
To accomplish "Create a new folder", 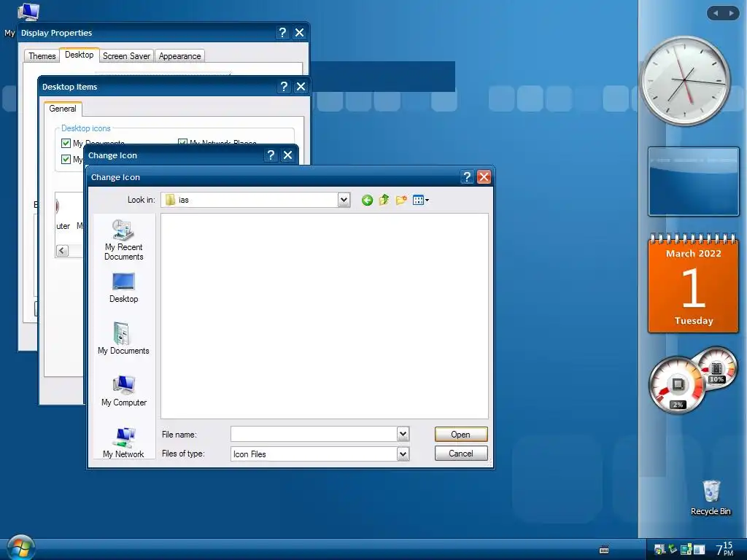I will [x=401, y=200].
